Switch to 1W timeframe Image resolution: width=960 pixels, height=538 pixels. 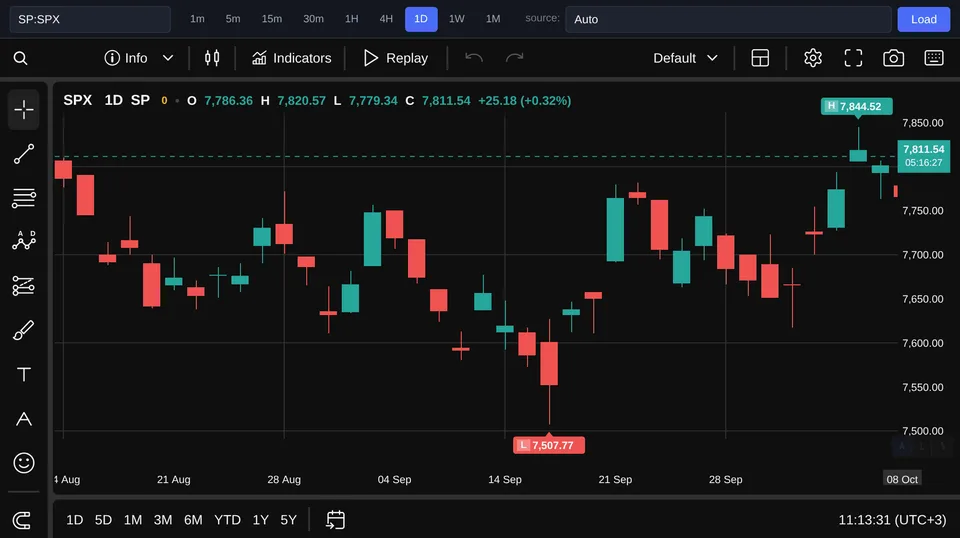pyautogui.click(x=457, y=19)
